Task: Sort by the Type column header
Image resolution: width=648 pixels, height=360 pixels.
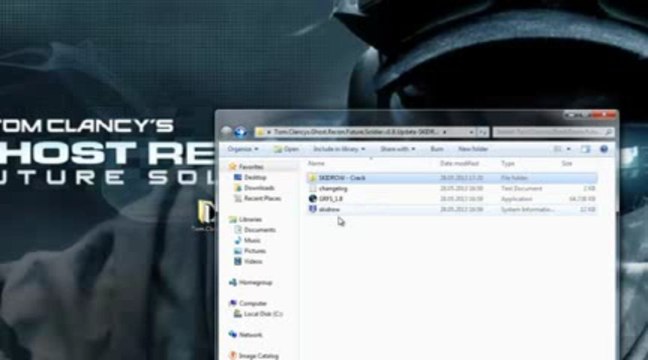Action: coord(507,164)
